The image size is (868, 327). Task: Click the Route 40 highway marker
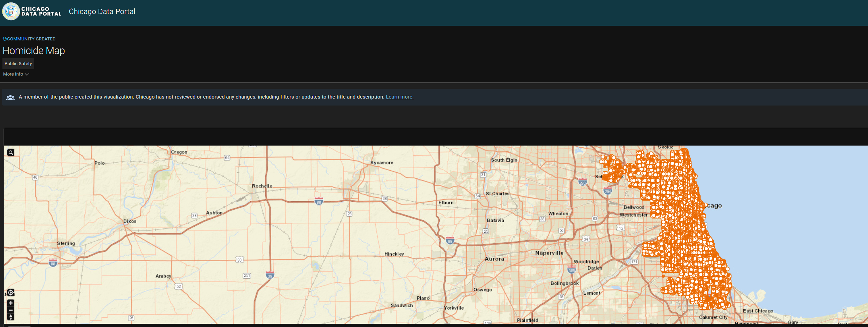tap(35, 177)
